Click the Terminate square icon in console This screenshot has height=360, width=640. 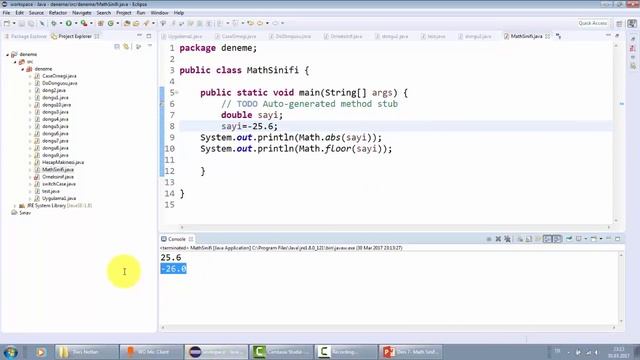489,239
